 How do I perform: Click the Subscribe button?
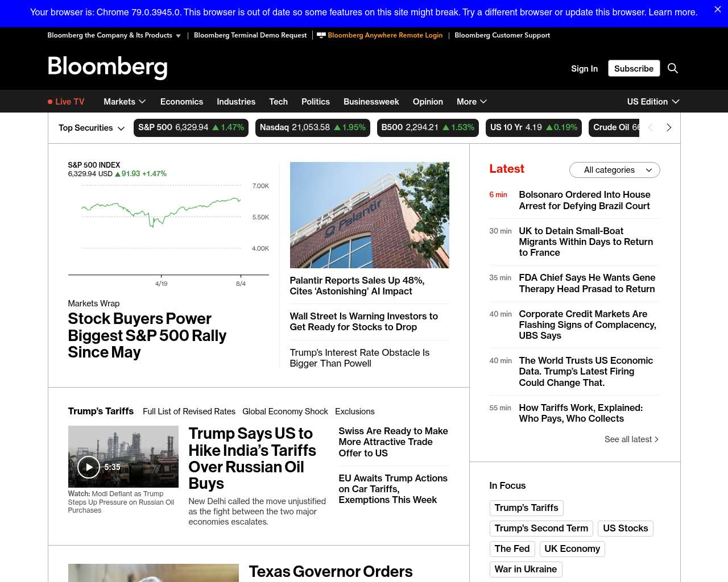[634, 68]
